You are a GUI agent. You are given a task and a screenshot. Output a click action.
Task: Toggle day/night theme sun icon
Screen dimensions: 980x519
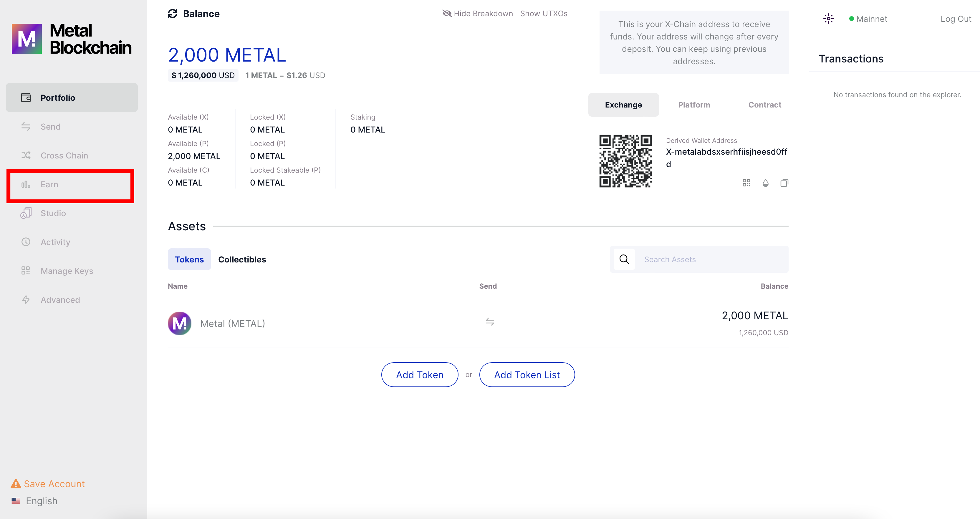[828, 19]
